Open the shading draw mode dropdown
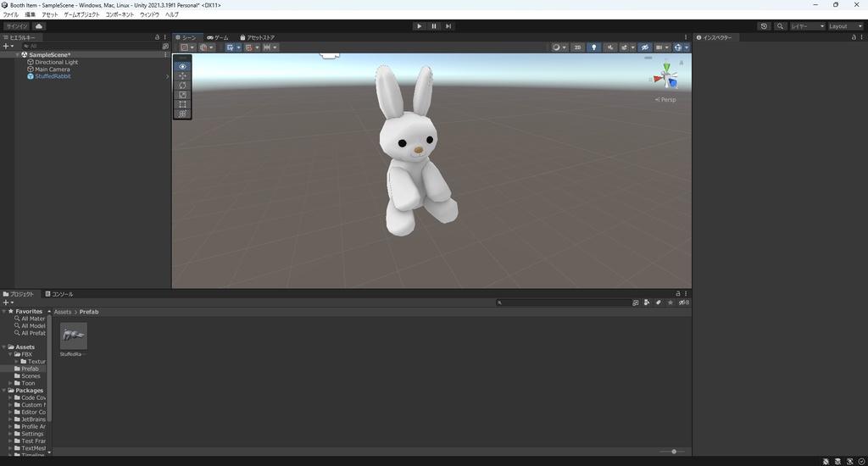Screen dimensions: 868x466 559,47
